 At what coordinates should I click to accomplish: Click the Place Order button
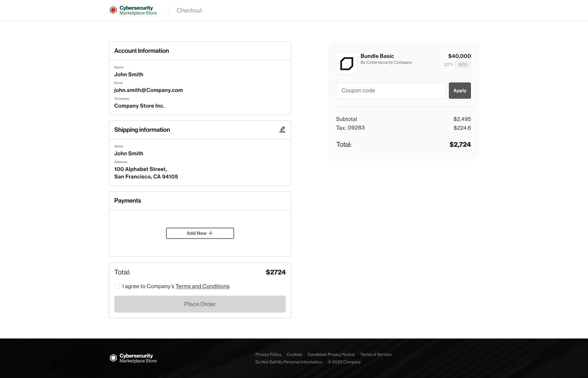click(x=200, y=304)
